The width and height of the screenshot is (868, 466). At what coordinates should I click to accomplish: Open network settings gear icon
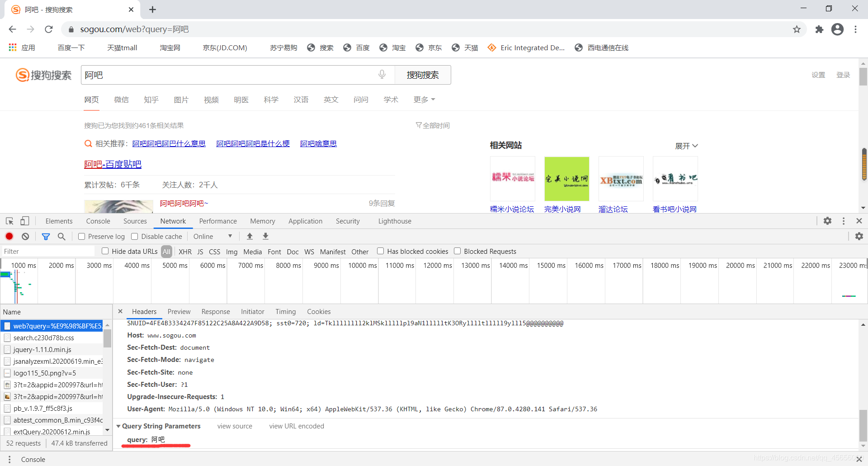pyautogui.click(x=859, y=236)
